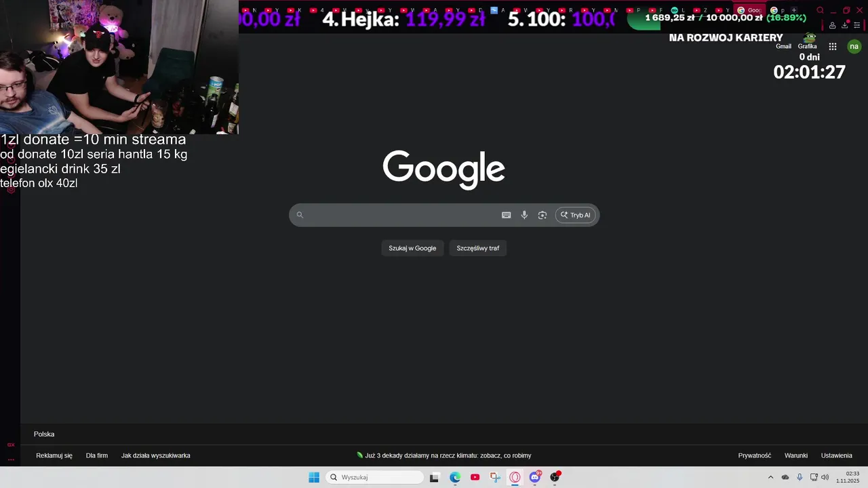Open network settings tray icon
The width and height of the screenshot is (868, 488).
[814, 477]
